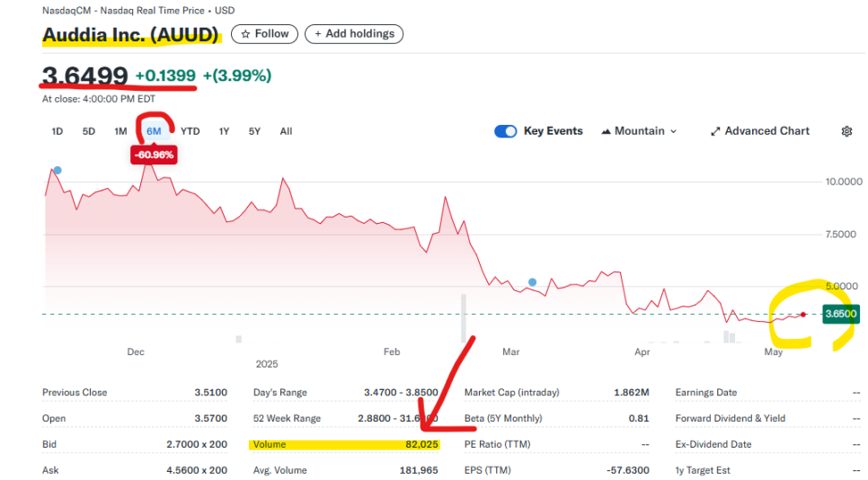The image size is (868, 480).
Task: Show the All time range
Action: pos(286,131)
